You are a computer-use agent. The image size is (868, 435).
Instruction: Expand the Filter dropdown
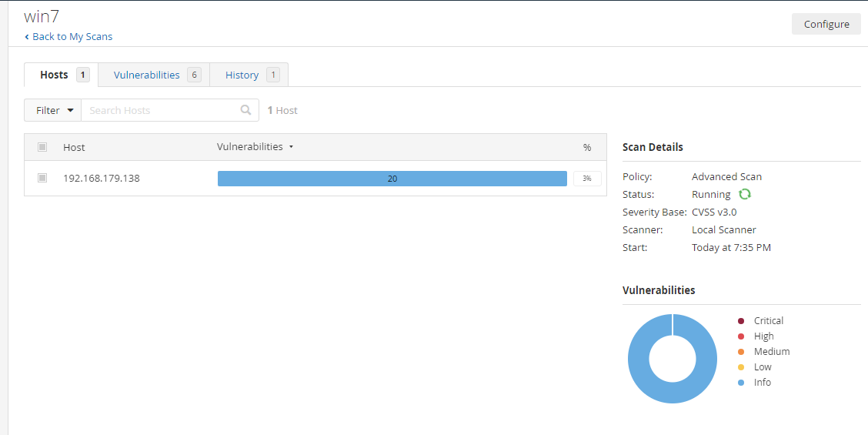click(53, 110)
